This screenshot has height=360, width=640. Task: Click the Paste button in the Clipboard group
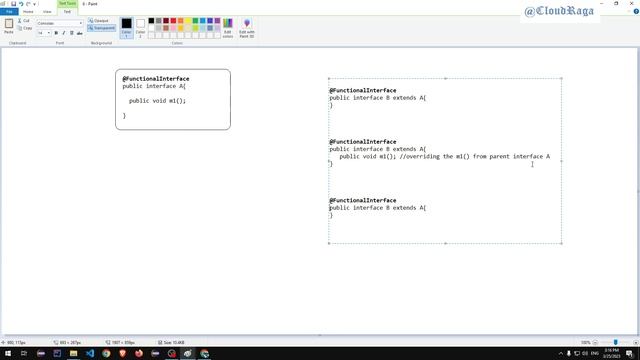[9, 26]
